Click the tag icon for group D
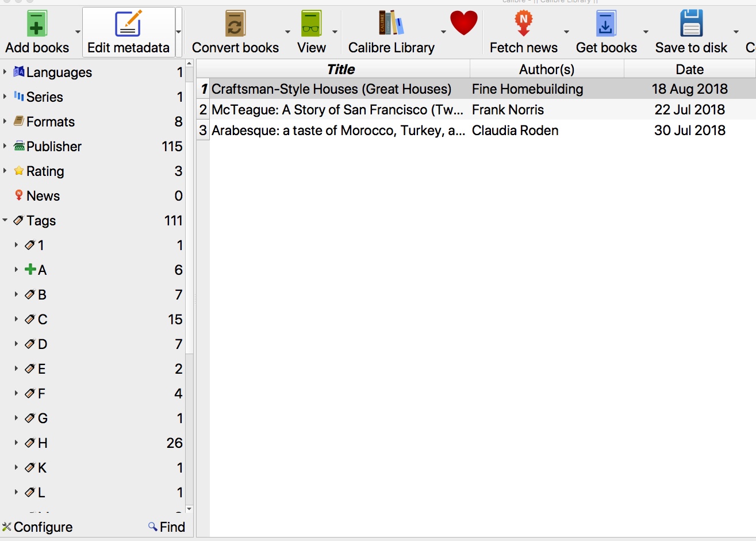 pos(30,344)
